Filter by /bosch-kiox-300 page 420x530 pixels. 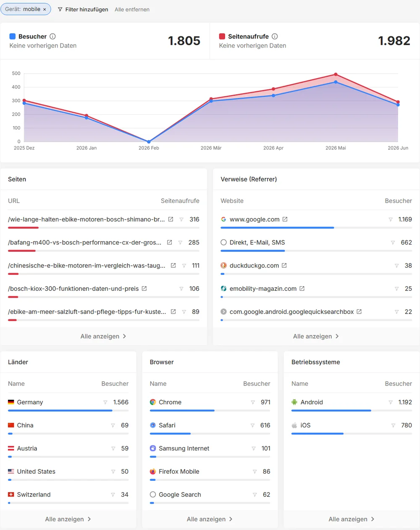(181, 289)
